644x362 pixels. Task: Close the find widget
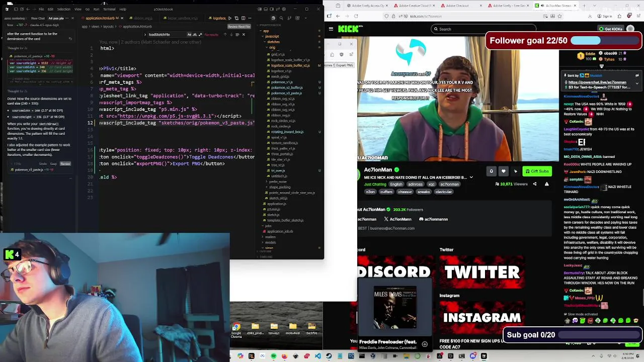point(244,34)
